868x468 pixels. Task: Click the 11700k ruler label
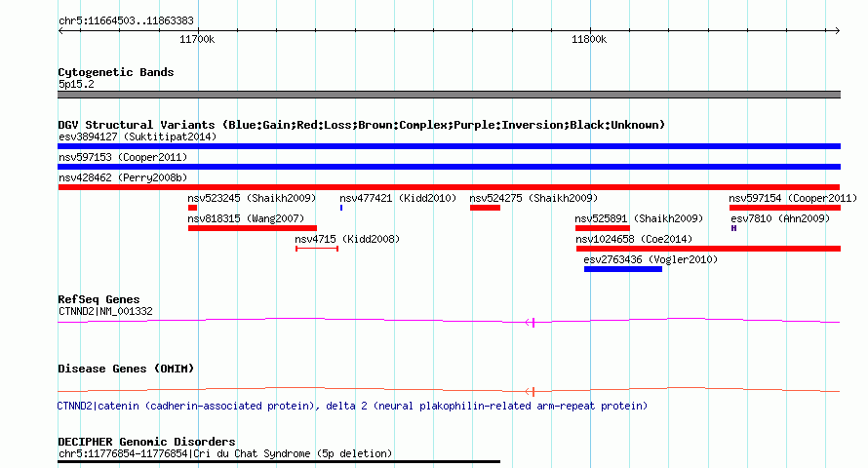[197, 39]
